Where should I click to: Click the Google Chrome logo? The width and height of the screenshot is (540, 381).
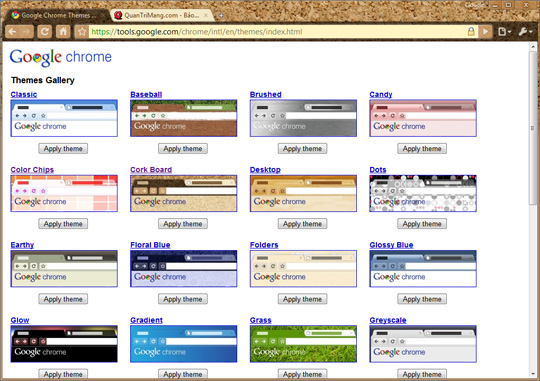coord(61,57)
